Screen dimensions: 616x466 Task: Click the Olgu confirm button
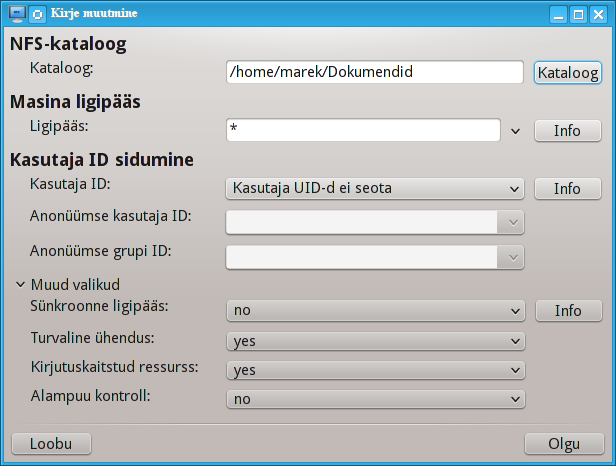click(564, 444)
